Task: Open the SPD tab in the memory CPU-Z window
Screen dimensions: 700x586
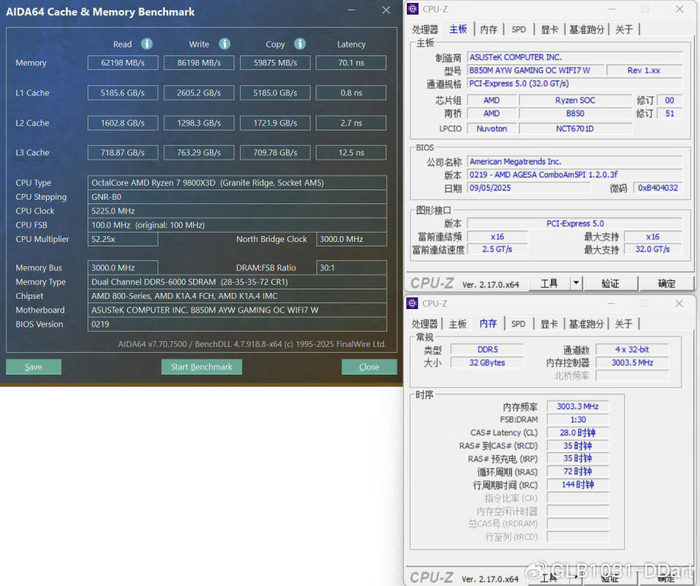Action: (518, 324)
